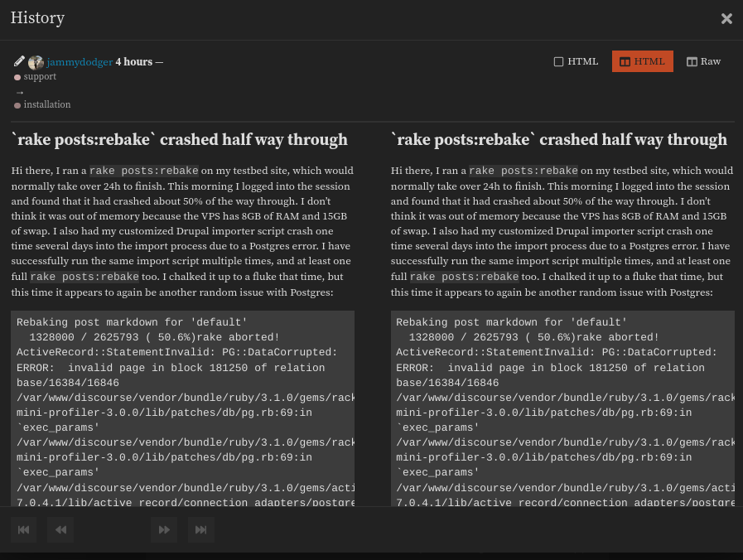Go to the previous revision
Screen dimensions: 743x560
pos(60,529)
